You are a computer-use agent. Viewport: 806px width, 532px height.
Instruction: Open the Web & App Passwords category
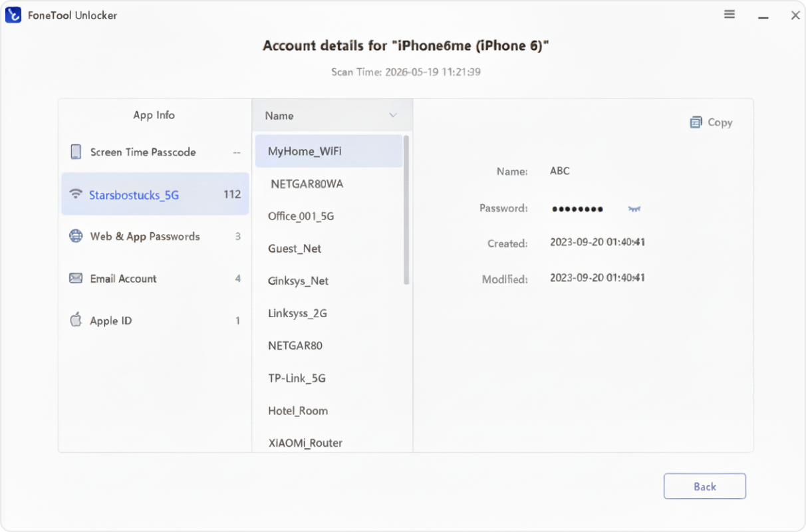coord(155,237)
